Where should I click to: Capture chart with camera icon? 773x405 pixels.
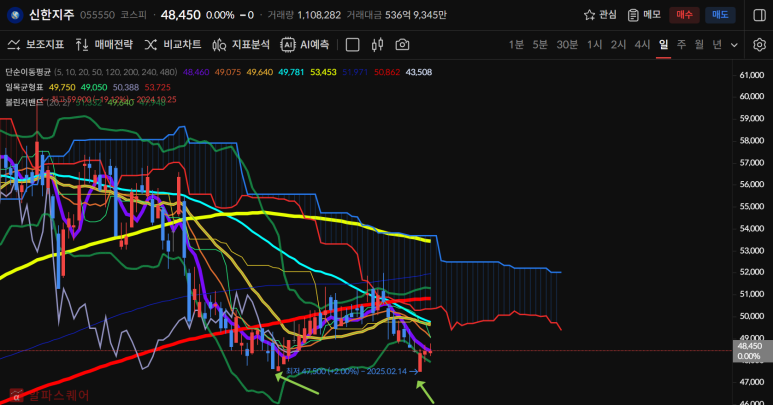(402, 45)
